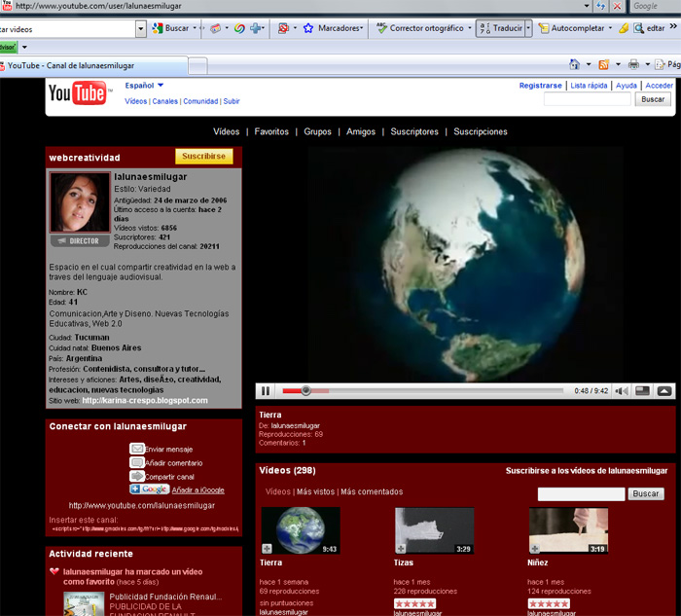Select the Más vistos video filter
Image resolution: width=681 pixels, height=616 pixels.
pos(316,491)
